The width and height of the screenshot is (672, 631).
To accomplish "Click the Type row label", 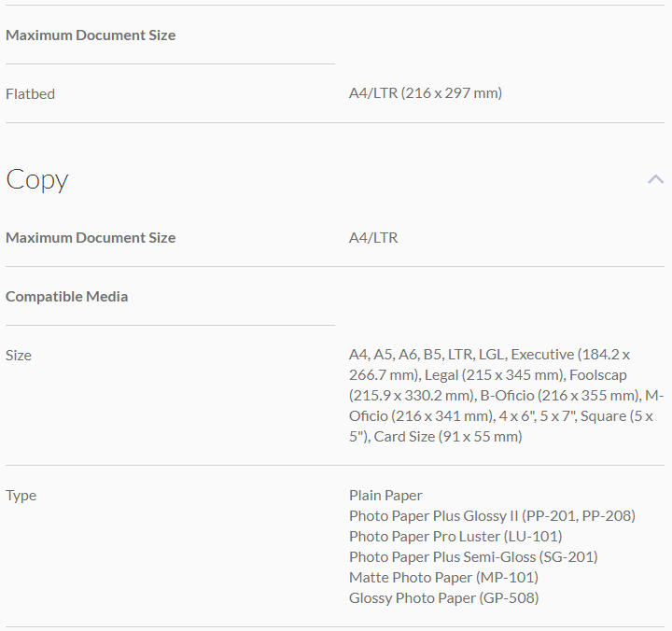I will (x=21, y=496).
